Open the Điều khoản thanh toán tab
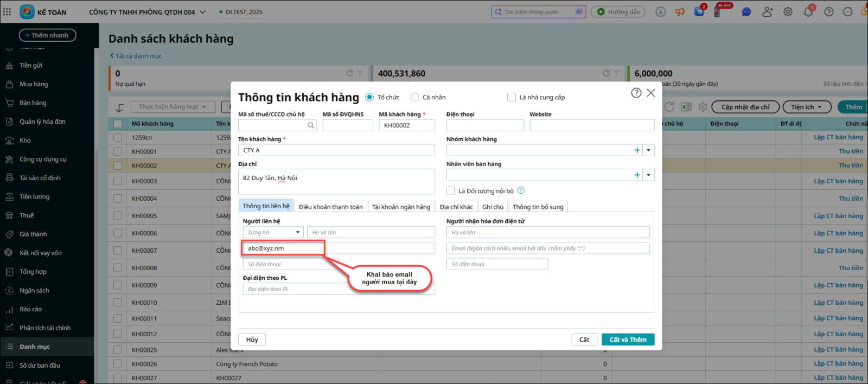This screenshot has height=384, width=868. tap(330, 207)
